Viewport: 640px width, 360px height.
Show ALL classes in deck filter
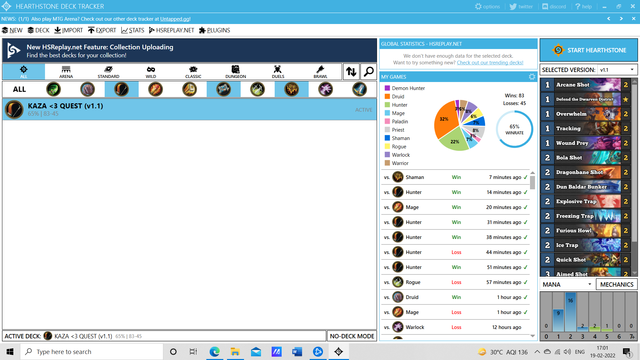coord(19,89)
